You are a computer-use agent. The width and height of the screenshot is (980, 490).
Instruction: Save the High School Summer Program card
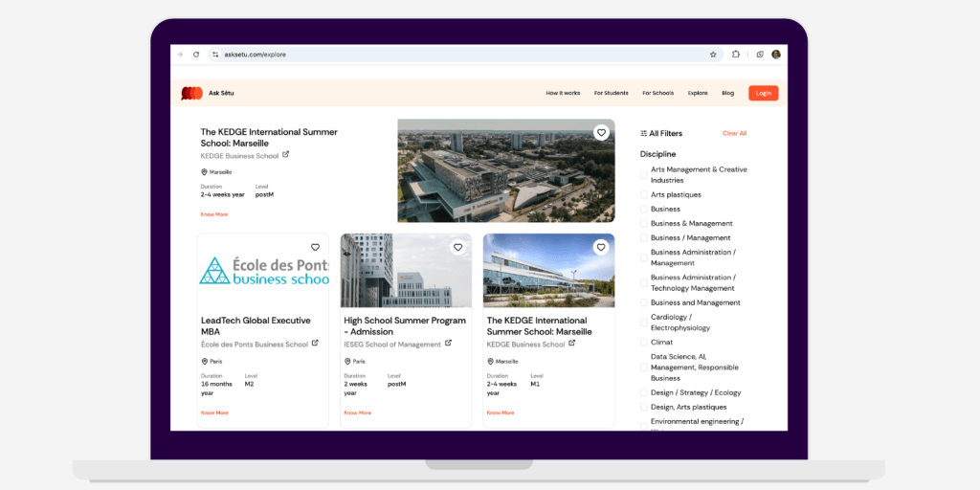(x=457, y=247)
